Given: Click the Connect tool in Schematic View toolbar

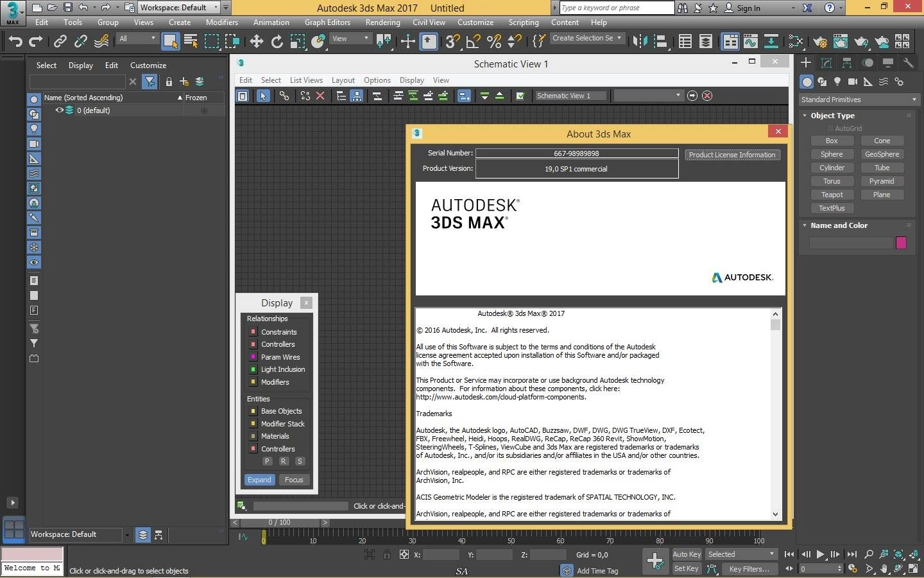Looking at the screenshot, I should (x=284, y=96).
